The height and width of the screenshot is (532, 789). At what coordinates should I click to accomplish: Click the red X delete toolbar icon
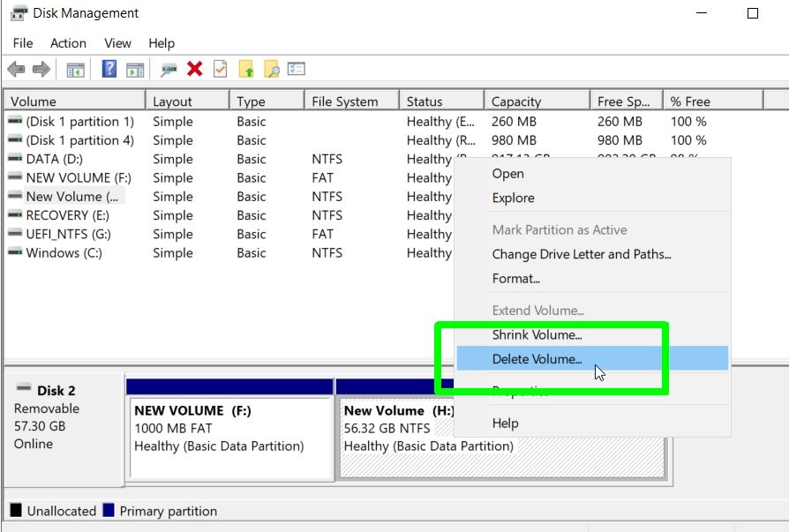click(195, 69)
